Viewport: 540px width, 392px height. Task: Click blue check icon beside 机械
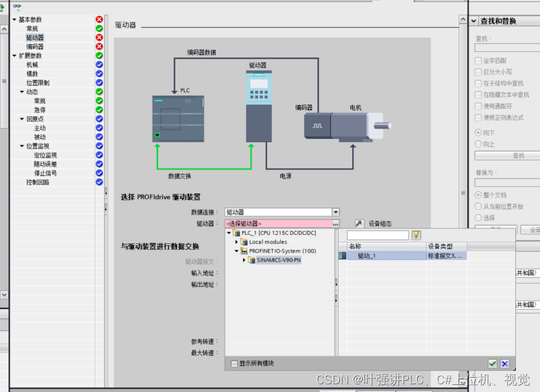pyautogui.click(x=99, y=64)
